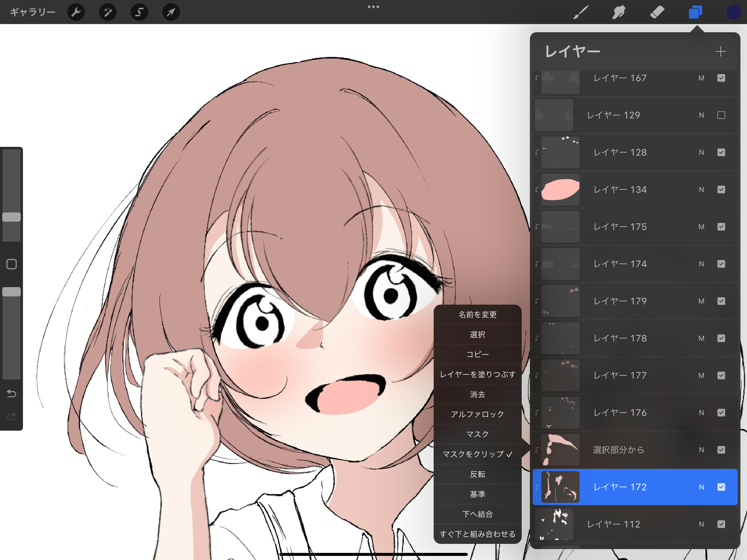Close the Layers panel icon
Screen dimensions: 747x560
coord(696,12)
